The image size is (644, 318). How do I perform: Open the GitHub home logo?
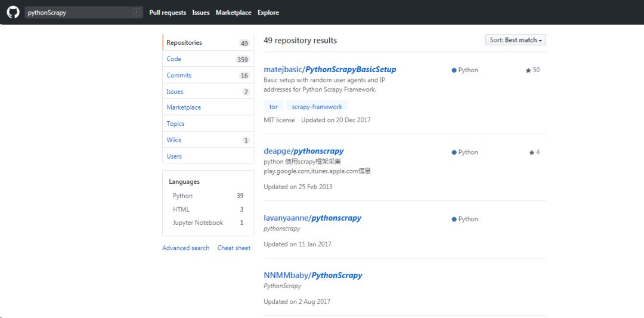13,13
